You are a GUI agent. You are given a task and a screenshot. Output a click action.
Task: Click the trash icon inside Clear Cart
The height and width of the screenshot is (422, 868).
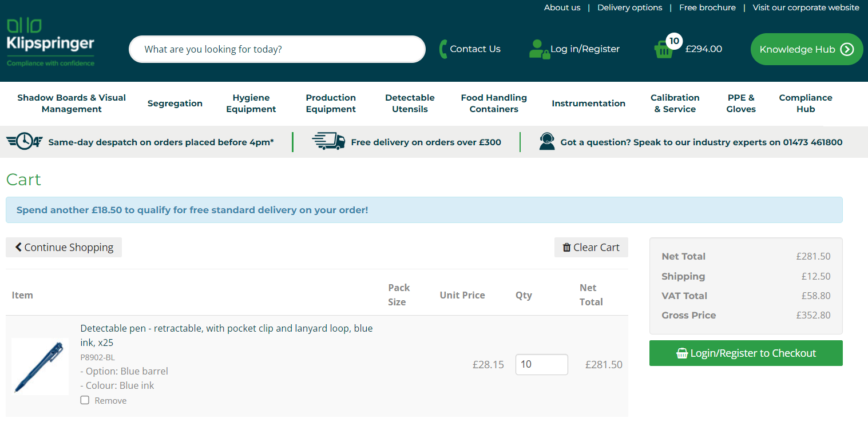[x=567, y=247]
